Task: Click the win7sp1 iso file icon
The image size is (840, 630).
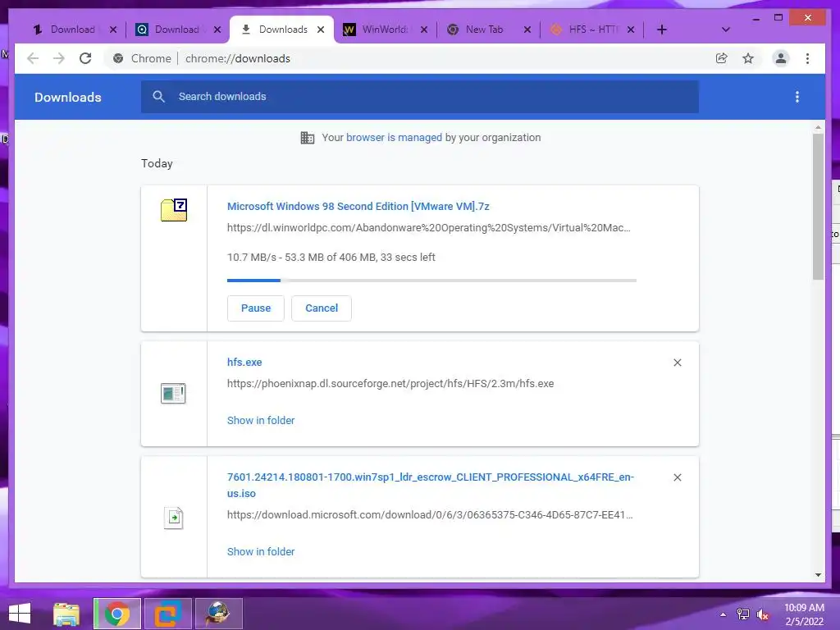Action: pos(173,518)
